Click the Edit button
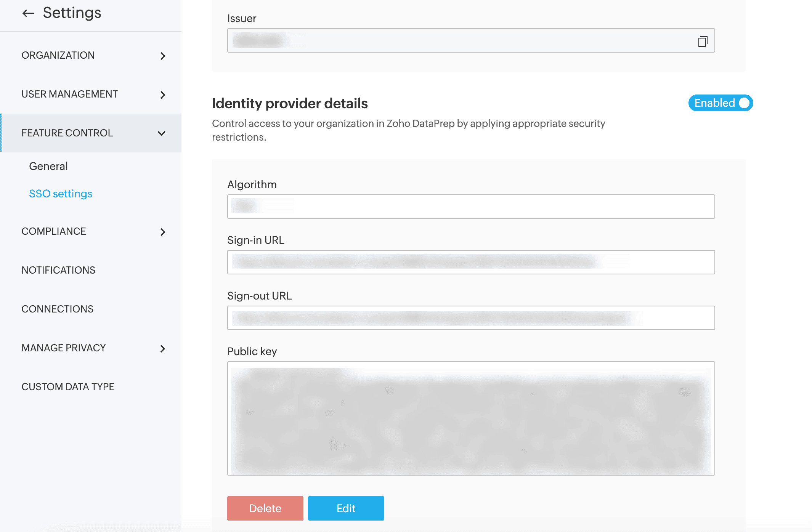Image resolution: width=812 pixels, height=532 pixels. pyautogui.click(x=346, y=508)
